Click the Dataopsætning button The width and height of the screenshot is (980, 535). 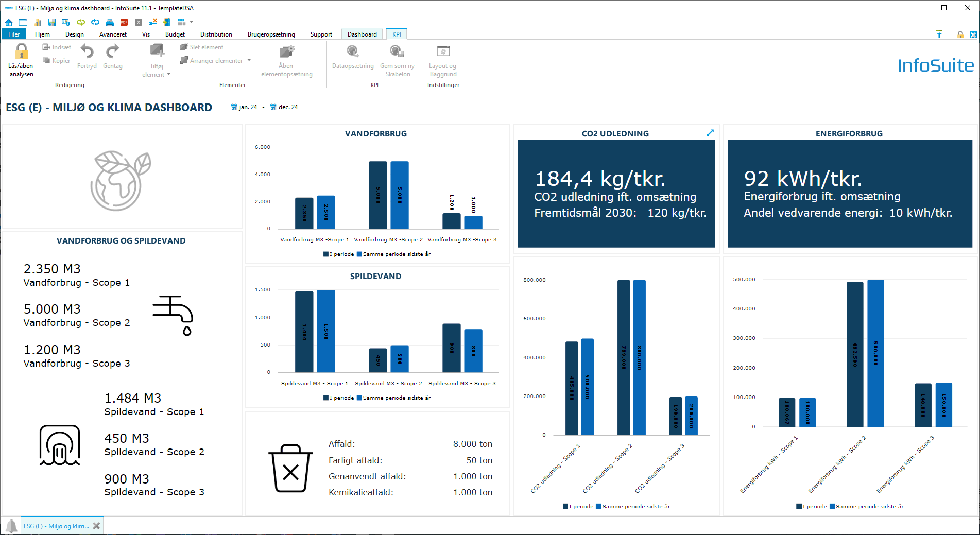pyautogui.click(x=353, y=57)
